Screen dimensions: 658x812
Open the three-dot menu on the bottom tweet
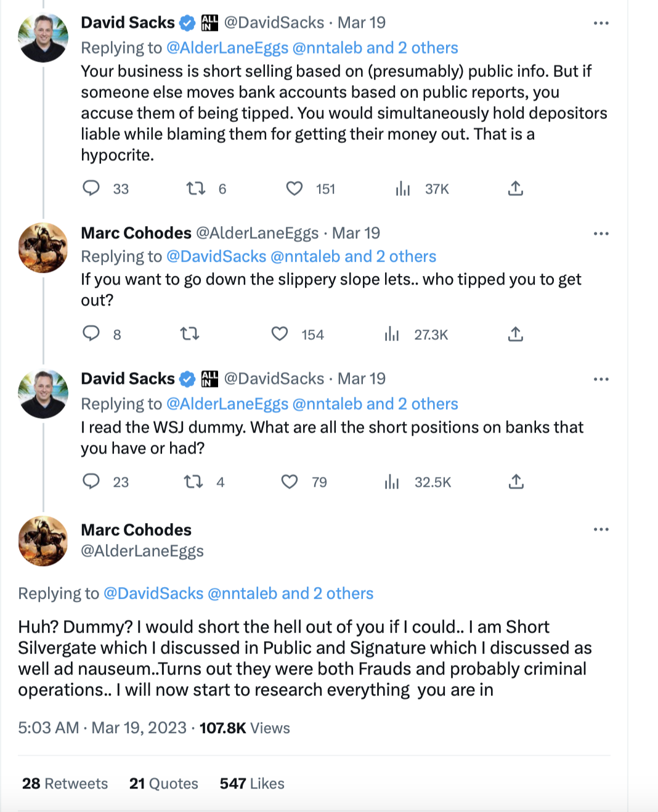[601, 529]
